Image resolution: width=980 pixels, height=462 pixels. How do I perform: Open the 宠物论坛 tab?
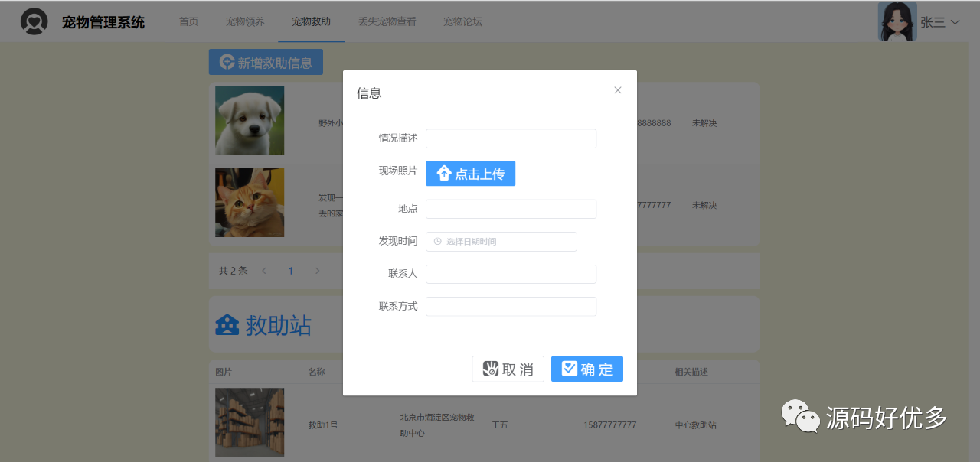pyautogui.click(x=462, y=21)
